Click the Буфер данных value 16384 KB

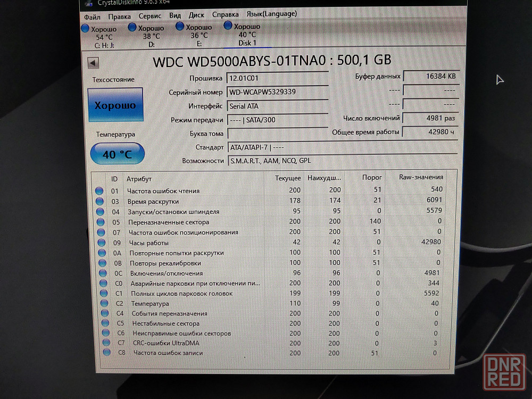431,76
